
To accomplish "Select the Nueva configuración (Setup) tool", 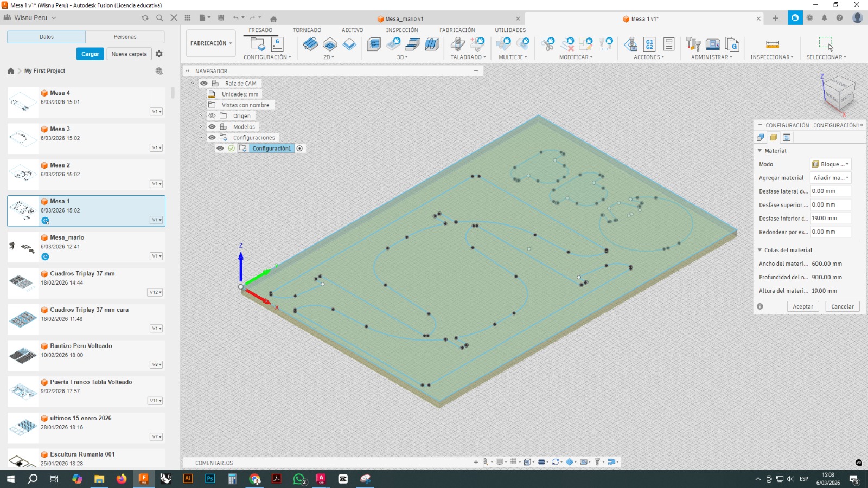I will point(256,44).
